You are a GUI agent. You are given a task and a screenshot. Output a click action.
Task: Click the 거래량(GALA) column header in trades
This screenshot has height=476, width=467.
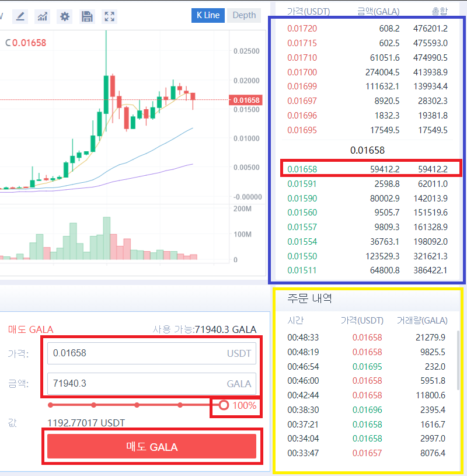click(422, 321)
